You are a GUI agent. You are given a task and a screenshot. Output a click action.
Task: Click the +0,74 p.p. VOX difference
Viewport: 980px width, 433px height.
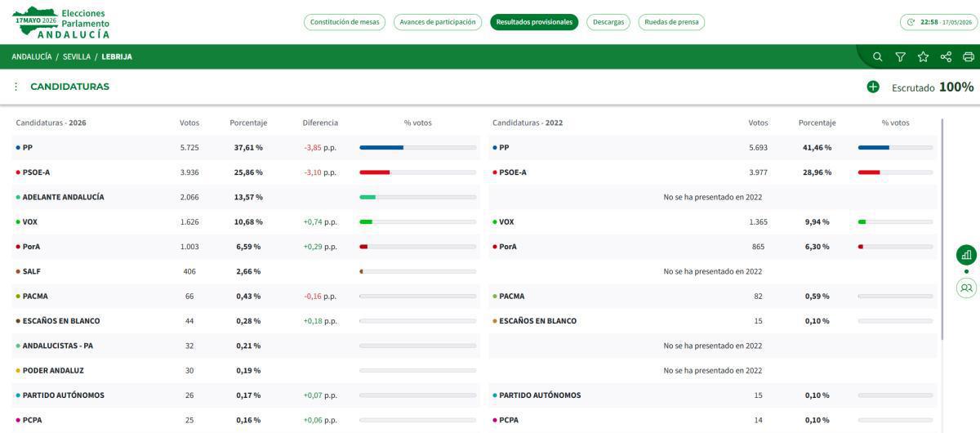(320, 222)
